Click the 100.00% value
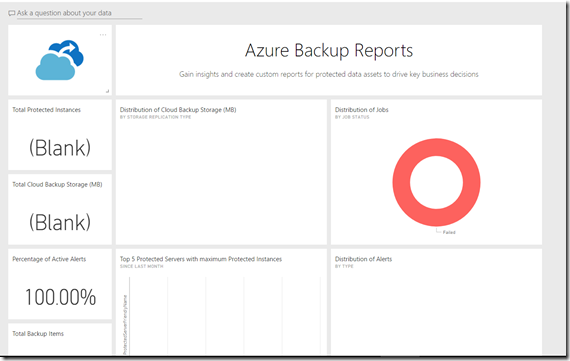The width and height of the screenshot is (570, 361). 60,297
